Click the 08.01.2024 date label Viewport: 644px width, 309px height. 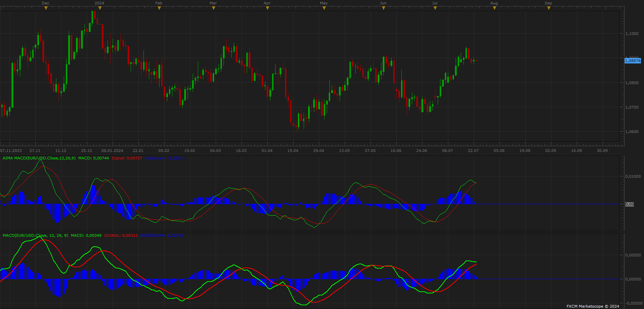click(x=112, y=151)
